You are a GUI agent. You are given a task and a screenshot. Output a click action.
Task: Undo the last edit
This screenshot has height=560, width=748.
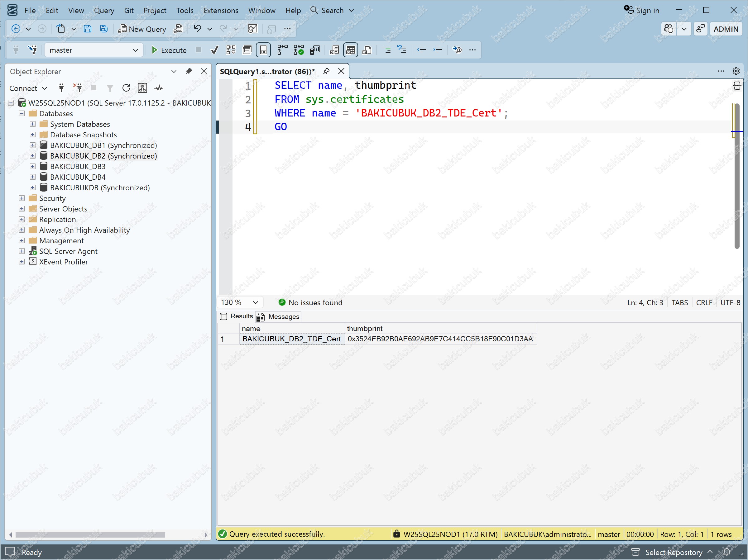point(198,29)
